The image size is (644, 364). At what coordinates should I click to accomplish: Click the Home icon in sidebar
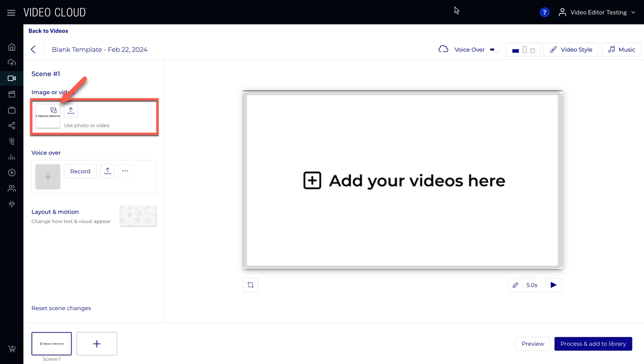[12, 47]
